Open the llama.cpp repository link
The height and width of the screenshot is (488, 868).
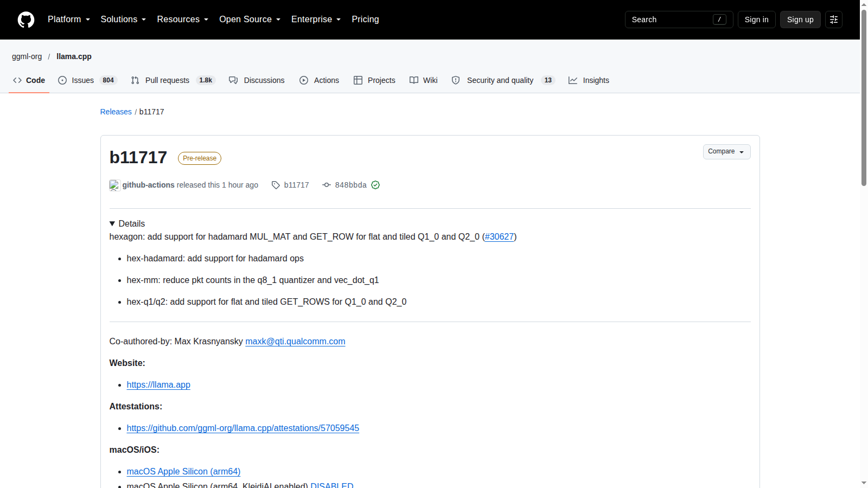point(74,56)
